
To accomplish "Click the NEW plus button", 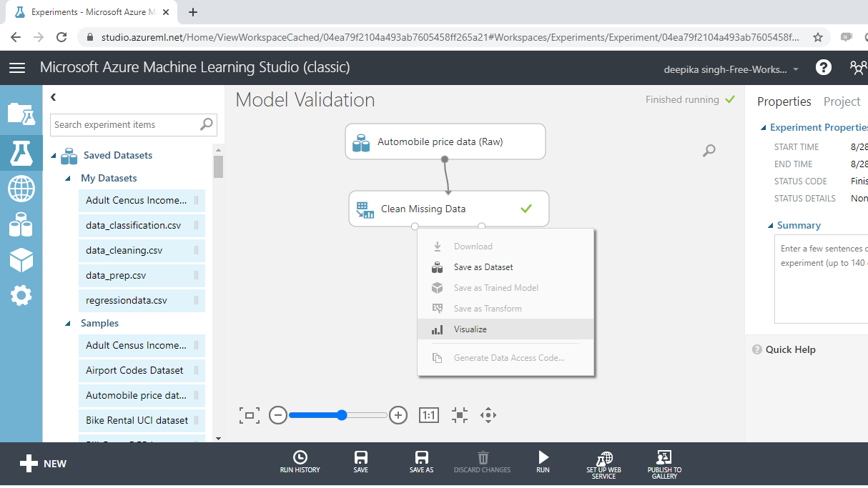I will [43, 464].
